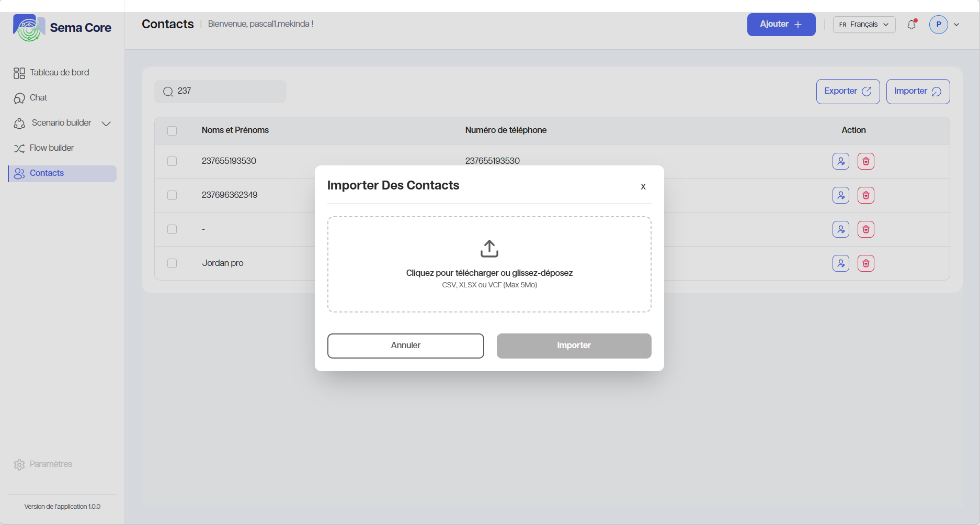Open the user profile dropdown arrow
Viewport: 980px width, 525px height.
(x=956, y=25)
